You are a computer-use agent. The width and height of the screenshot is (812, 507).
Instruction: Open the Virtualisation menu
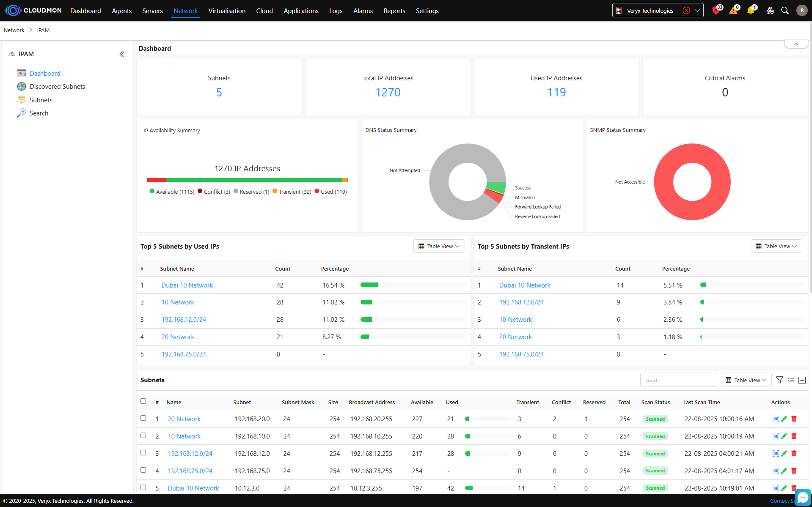click(x=227, y=11)
